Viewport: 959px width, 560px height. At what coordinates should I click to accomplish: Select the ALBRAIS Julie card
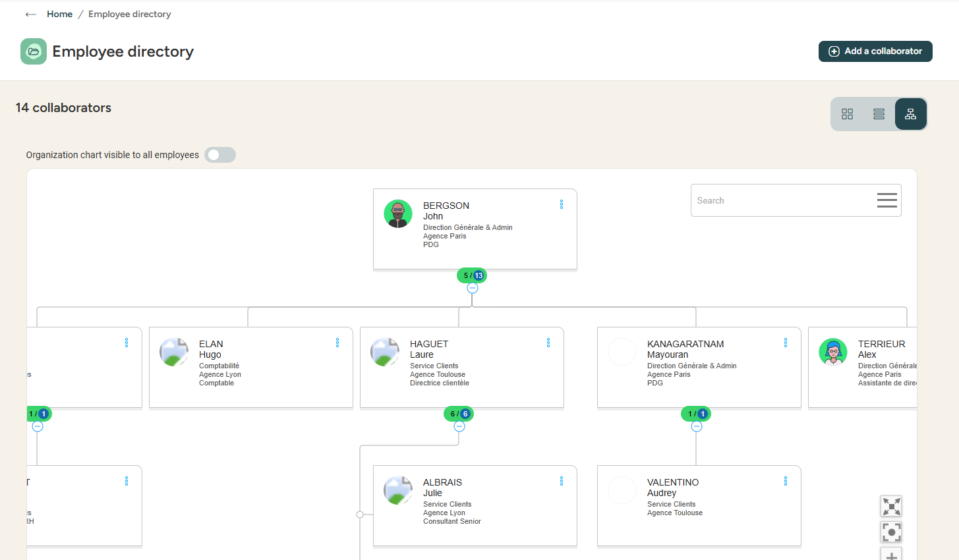pos(475,505)
